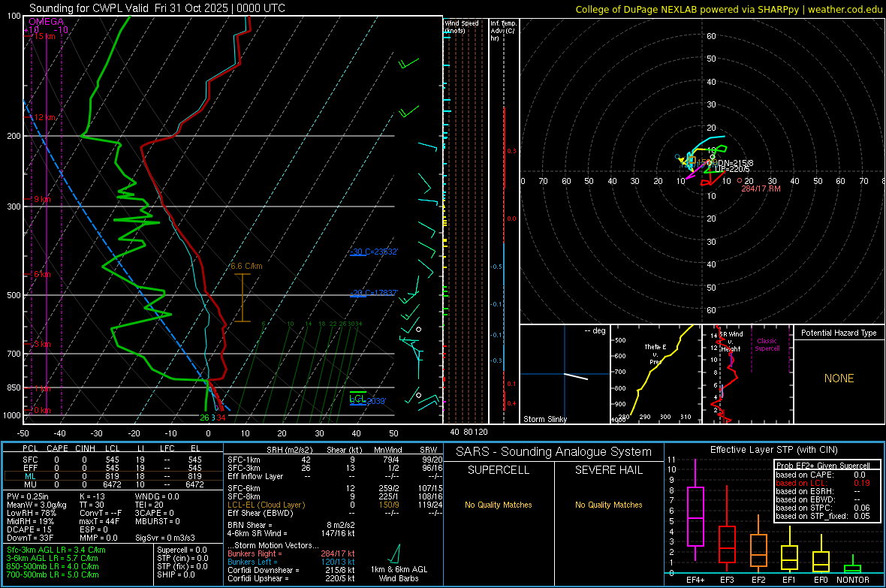
Task: Click '850-500mb LR = 4.0 C/km'
Action: tap(53, 566)
